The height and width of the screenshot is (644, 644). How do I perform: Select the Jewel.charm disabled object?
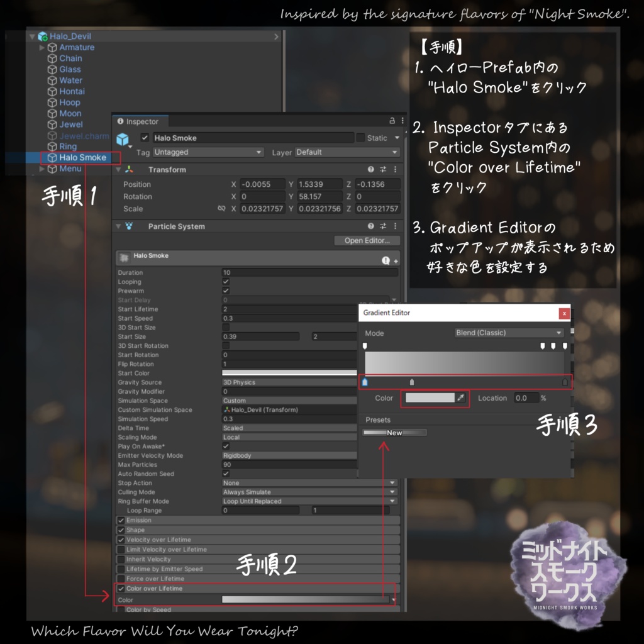coord(84,136)
